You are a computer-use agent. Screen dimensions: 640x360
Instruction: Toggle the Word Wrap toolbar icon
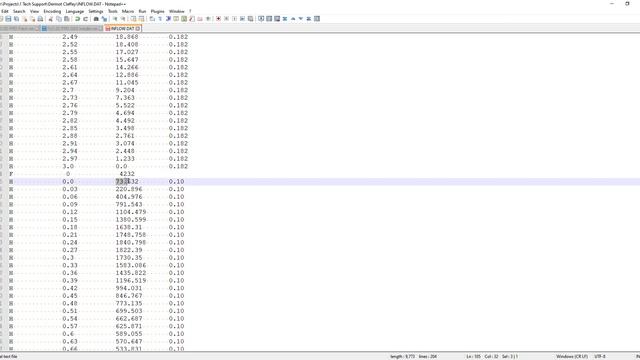[153, 19]
